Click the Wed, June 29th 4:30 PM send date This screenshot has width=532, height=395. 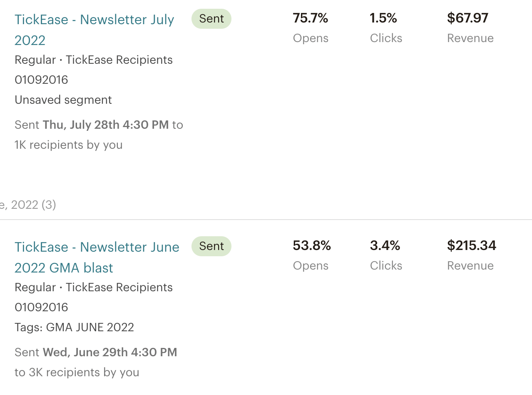coord(110,352)
